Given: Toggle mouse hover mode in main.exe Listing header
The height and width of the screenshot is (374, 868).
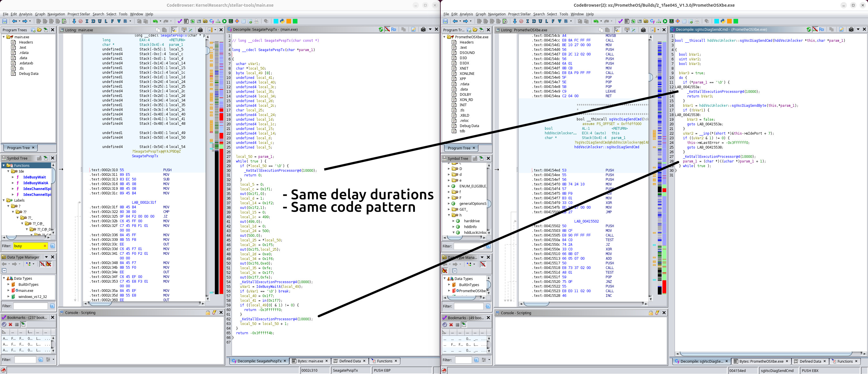Looking at the screenshot, I should (x=174, y=30).
